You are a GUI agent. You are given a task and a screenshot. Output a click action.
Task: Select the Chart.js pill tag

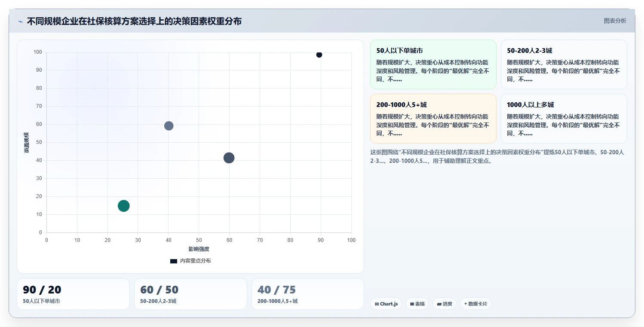coord(386,304)
